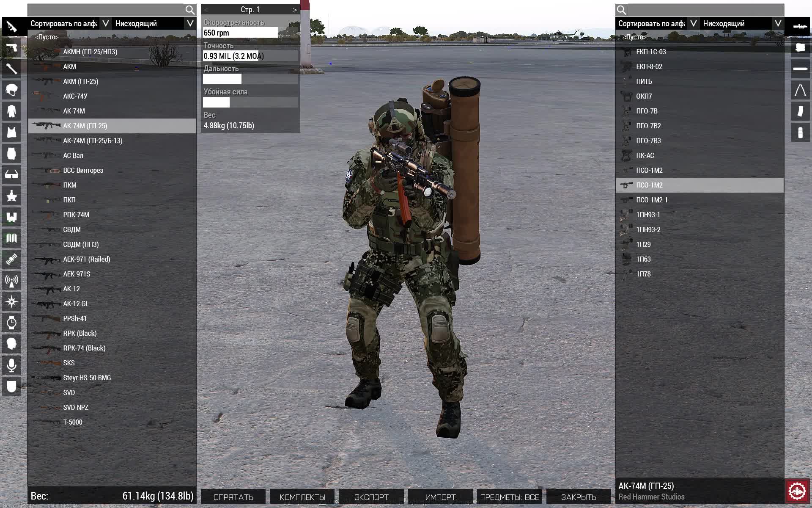812x508 pixels.
Task: Open left 'Нисходящий' order dropdown
Action: [154, 23]
